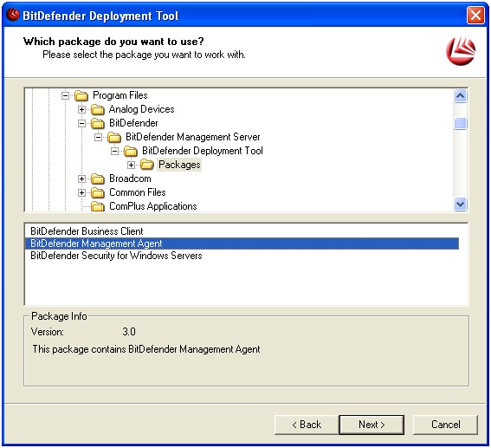Close the BitDefender Deployment Tool window

click(x=475, y=15)
